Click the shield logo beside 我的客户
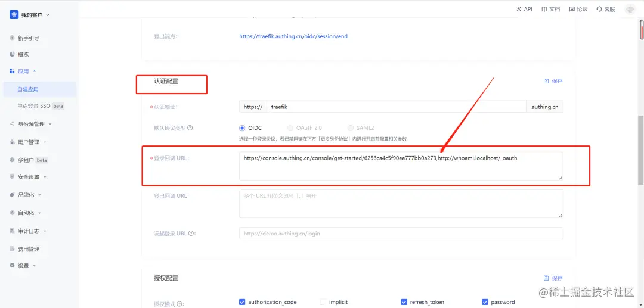The width and height of the screenshot is (644, 308). tap(14, 15)
